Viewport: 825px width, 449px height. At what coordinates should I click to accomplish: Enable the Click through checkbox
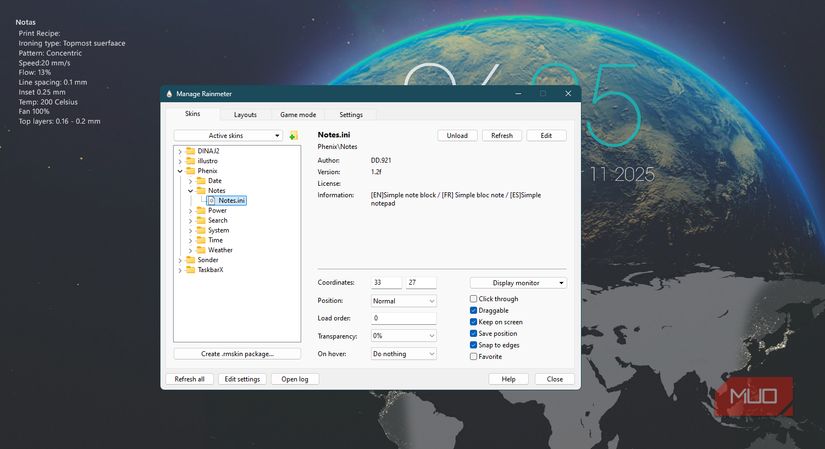click(x=474, y=299)
